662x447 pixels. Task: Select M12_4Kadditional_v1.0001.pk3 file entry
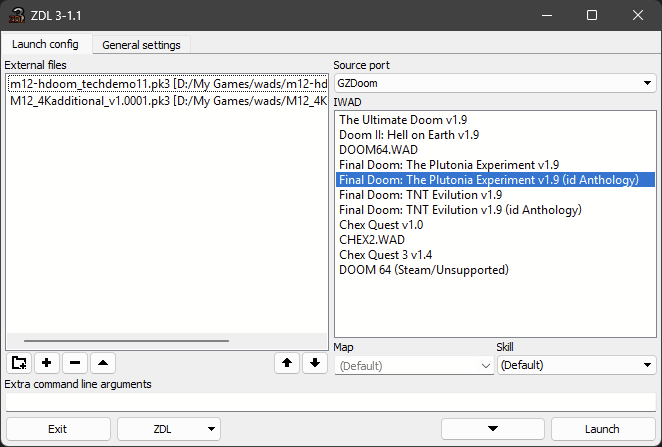point(168,101)
